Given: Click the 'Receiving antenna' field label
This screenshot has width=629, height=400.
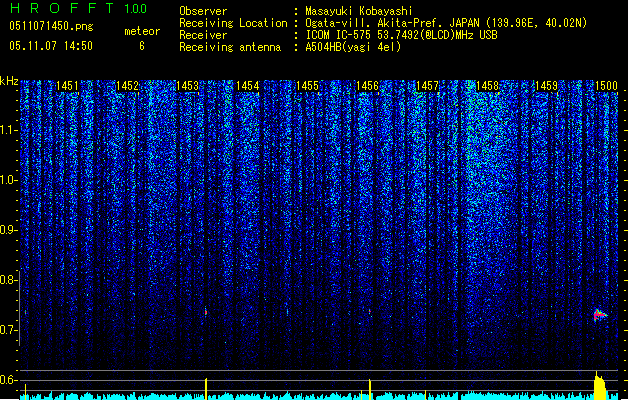Looking at the screenshot, I should pos(230,47).
